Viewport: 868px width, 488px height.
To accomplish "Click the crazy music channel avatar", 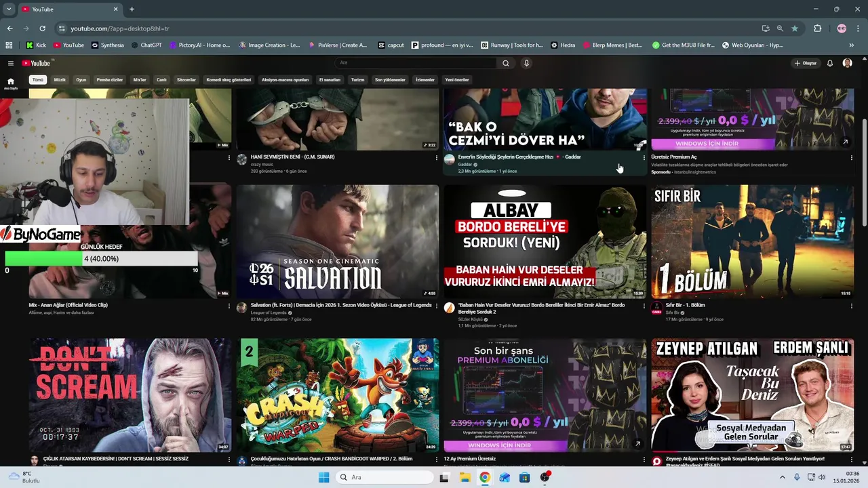I will point(241,159).
